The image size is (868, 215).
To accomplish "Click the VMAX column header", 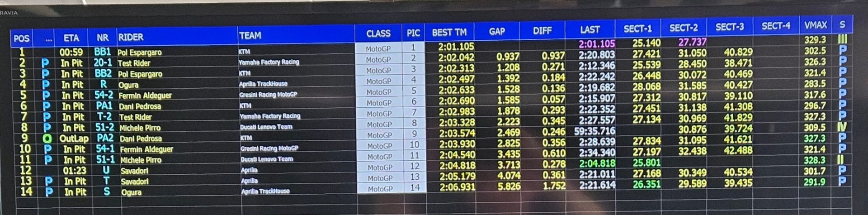I will click(816, 25).
